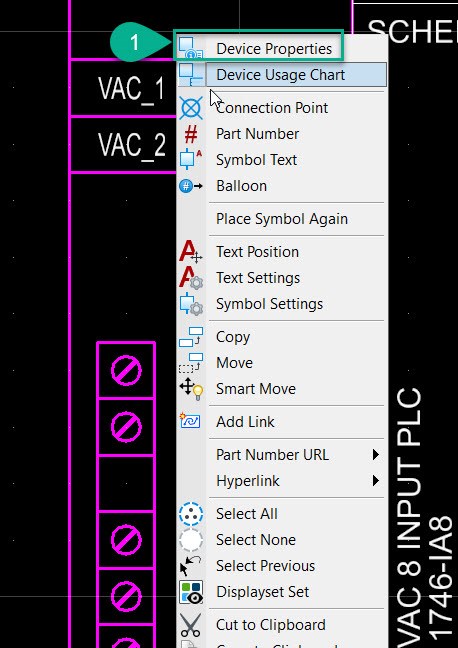The image size is (458, 648).
Task: Click the Text Position icon
Action: (x=191, y=251)
